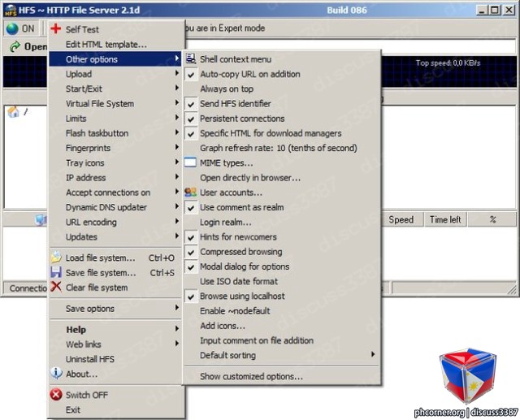Toggle Send HFS identifier
Viewport: 520px width, 420px height.
coord(282,104)
